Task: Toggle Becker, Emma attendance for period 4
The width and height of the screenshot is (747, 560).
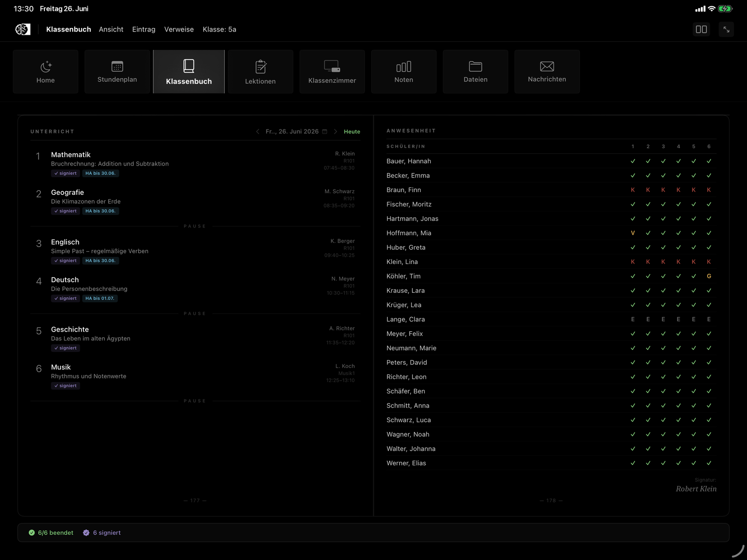Action: coord(678,176)
